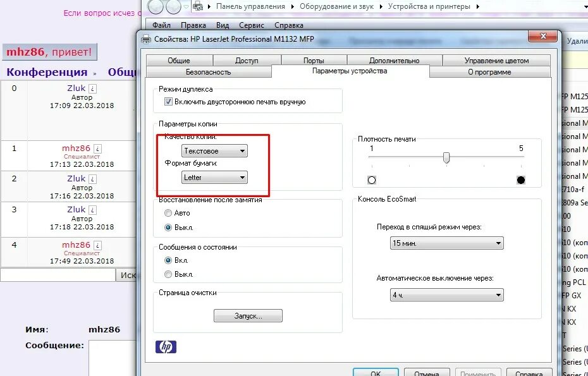Switch to the Дополнительно tab
Screen dimensions: 588x376
pyautogui.click(x=395, y=61)
